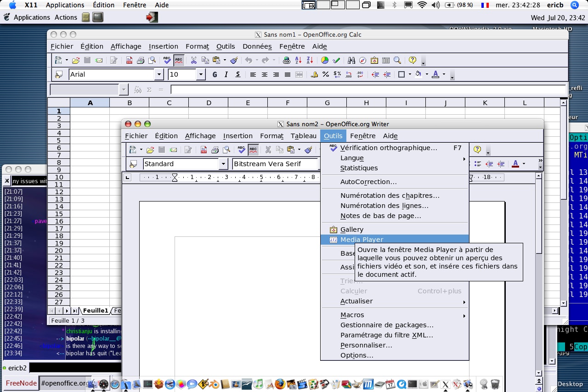Viewport: 588px width, 392px height.
Task: Click the Writer print preview icon
Action: point(226,150)
